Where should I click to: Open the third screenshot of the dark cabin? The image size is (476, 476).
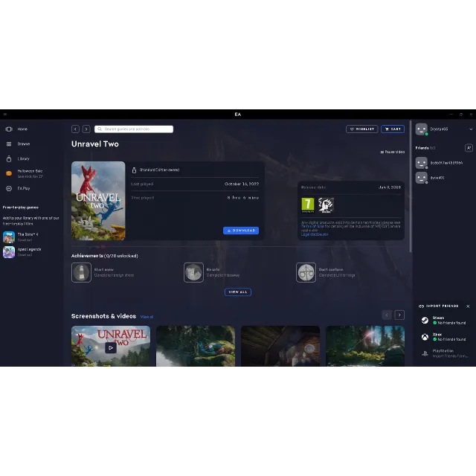tap(280, 346)
